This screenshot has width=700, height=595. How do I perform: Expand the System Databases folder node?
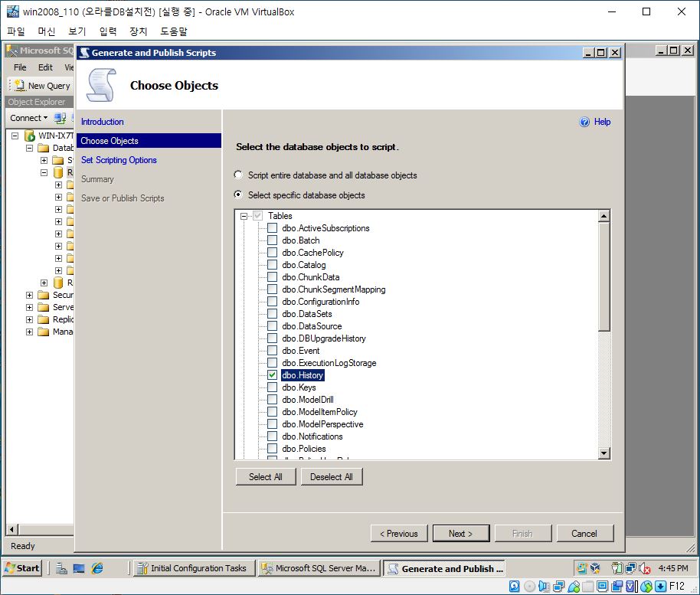tap(44, 160)
